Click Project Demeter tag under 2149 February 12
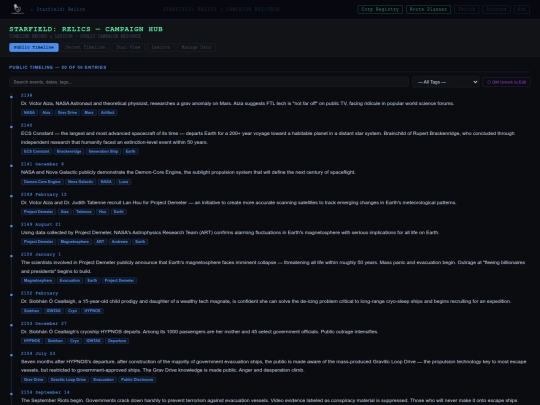Screen dimensions: 540x405 [x=38, y=212]
